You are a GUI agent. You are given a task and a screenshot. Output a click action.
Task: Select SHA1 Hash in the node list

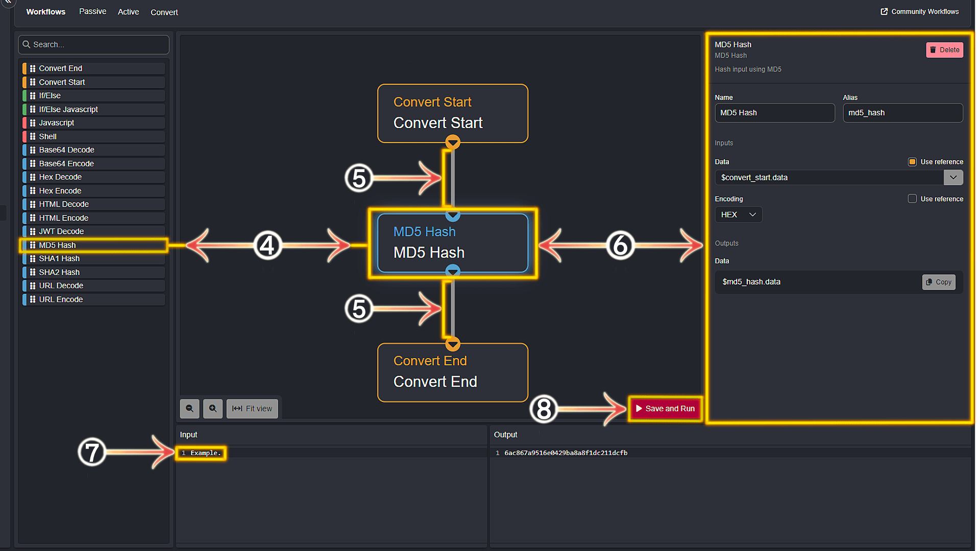59,259
